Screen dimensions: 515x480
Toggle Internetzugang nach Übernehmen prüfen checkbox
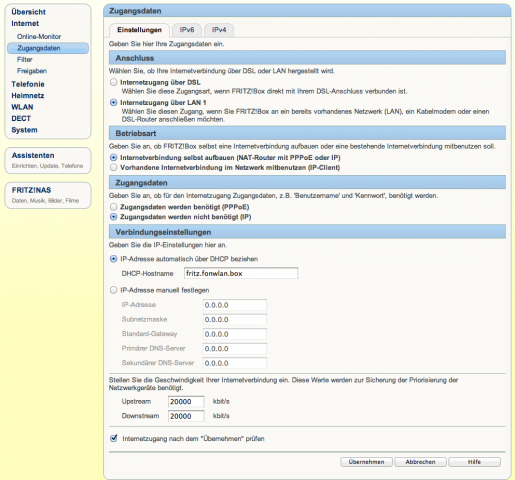(x=114, y=438)
